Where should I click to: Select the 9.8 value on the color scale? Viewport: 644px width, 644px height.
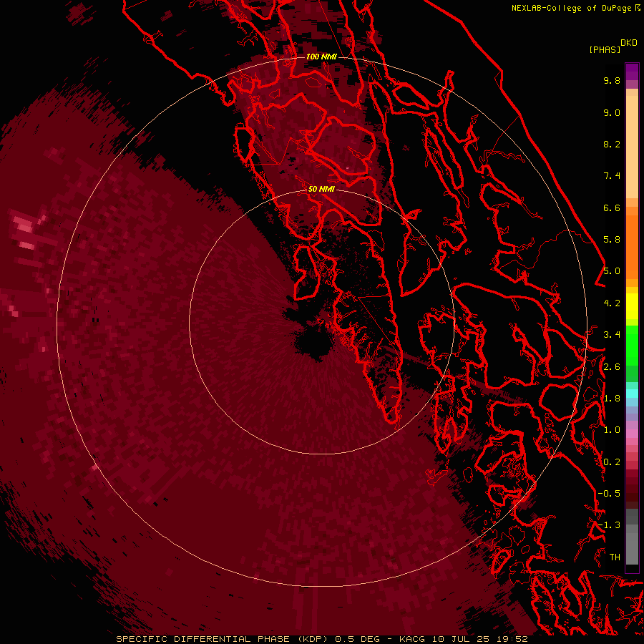(612, 80)
